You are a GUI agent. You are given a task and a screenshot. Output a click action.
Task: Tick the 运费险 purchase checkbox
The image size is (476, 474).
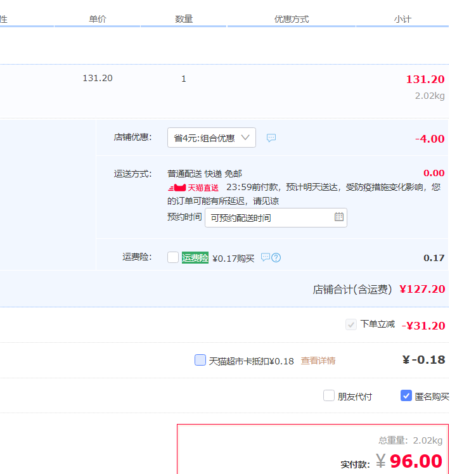pos(173,257)
